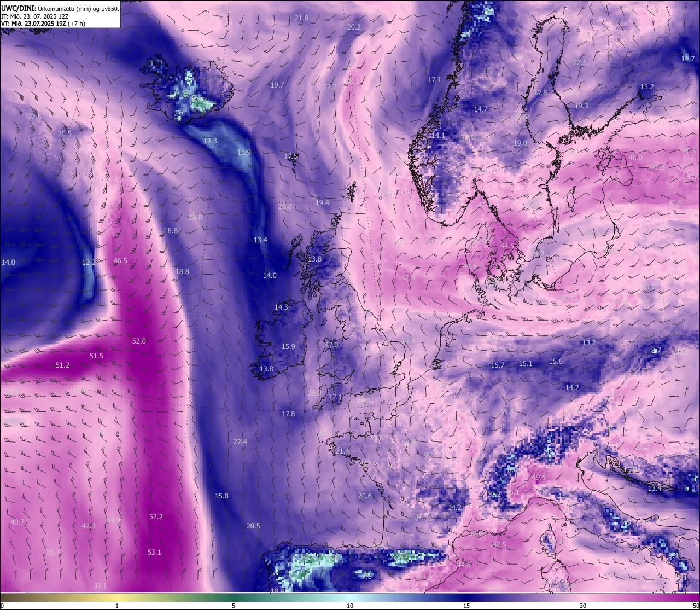Click the 15.6 value on the map

tap(556, 361)
